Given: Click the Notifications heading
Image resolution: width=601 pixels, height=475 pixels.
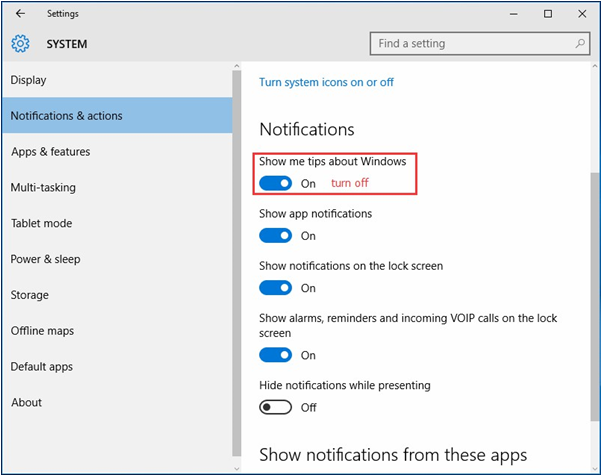Looking at the screenshot, I should (x=307, y=129).
